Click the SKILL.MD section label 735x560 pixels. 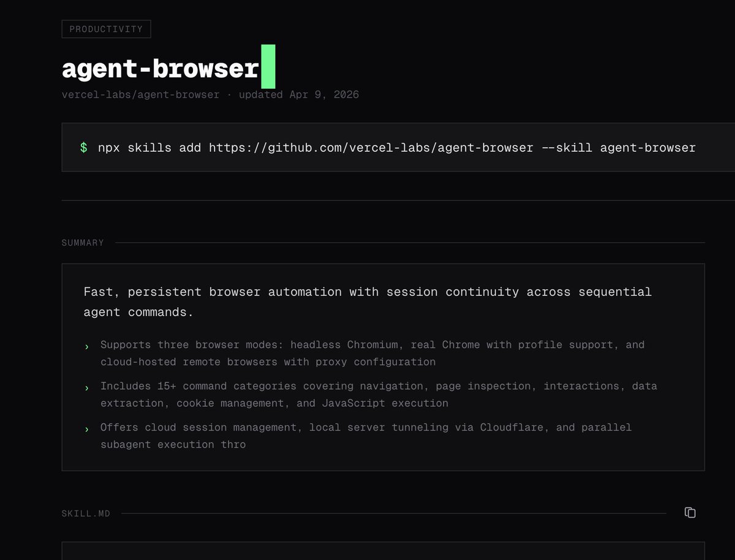click(x=86, y=513)
